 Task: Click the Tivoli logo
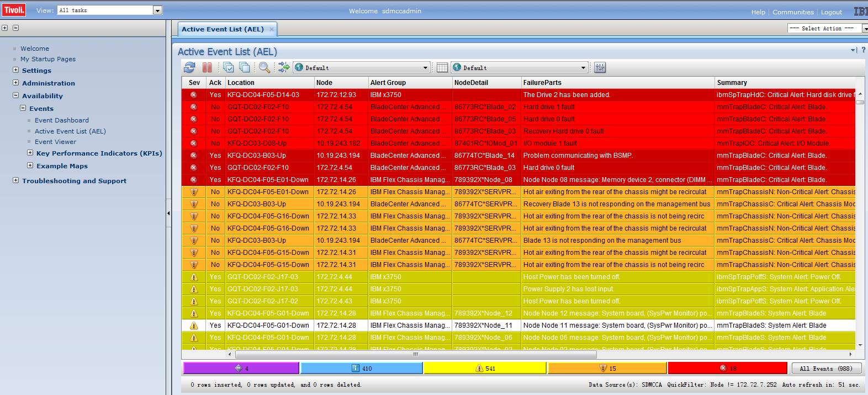(14, 10)
